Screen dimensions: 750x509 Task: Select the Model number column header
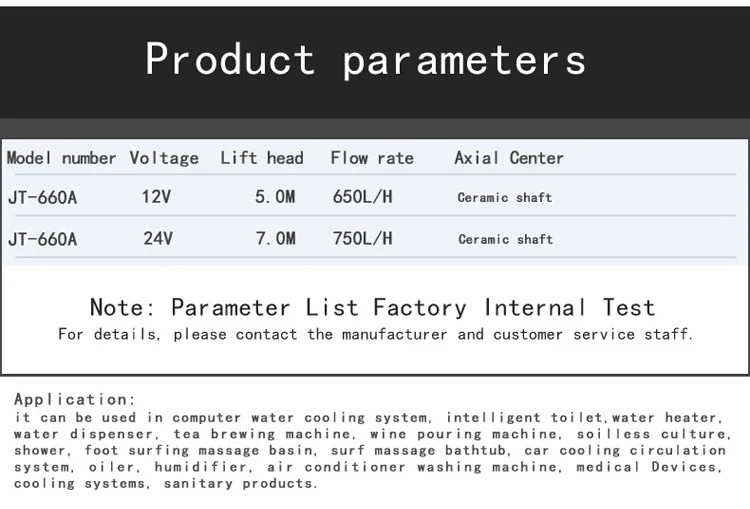coord(62,158)
